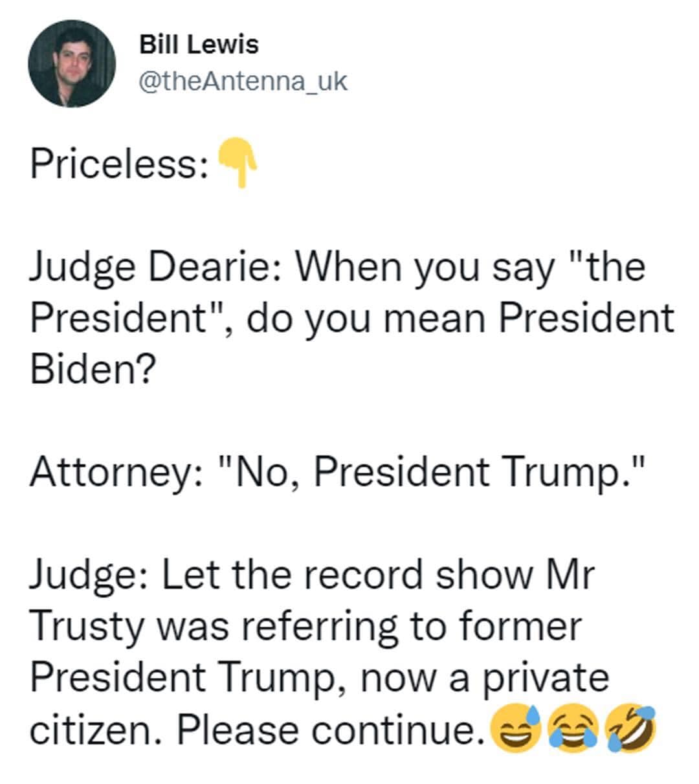Click the rolling on floor laughing emoji

[630, 728]
